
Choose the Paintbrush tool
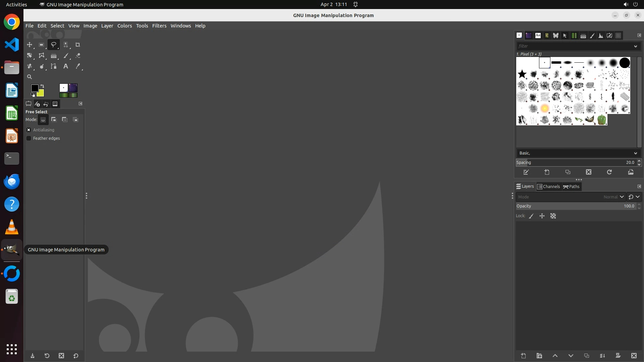coord(66,56)
